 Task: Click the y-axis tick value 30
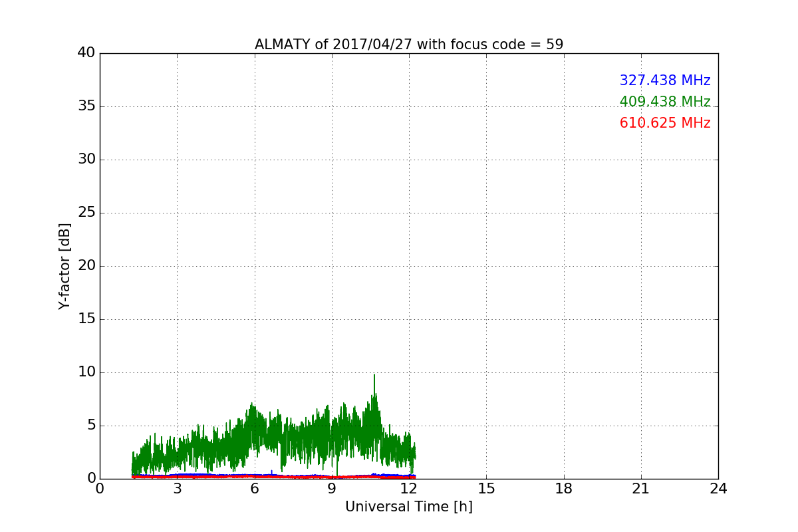(x=86, y=160)
